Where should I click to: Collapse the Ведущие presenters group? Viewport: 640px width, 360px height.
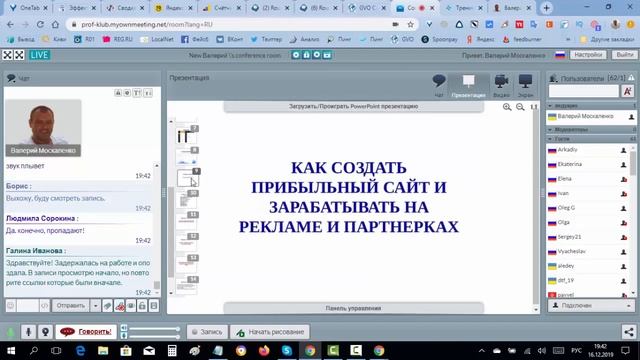550,106
